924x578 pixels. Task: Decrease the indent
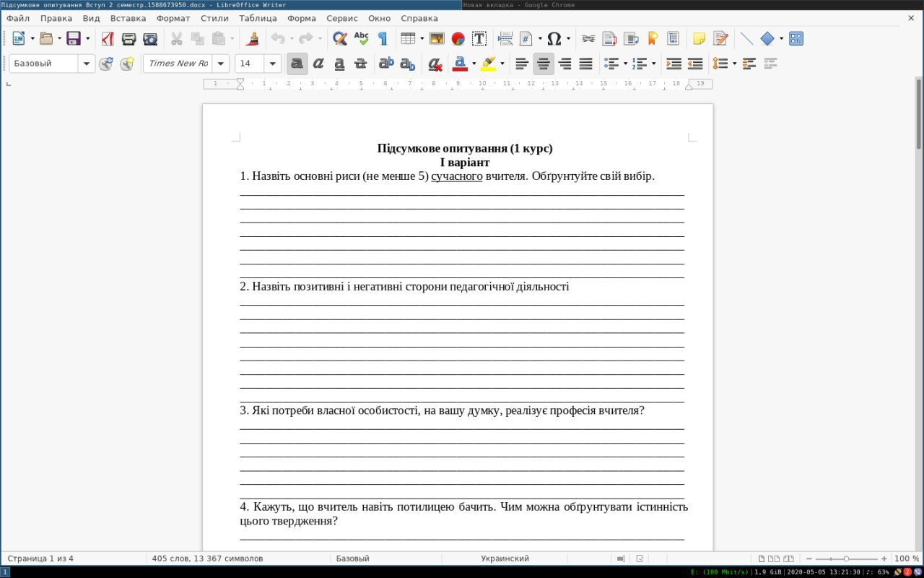pyautogui.click(x=695, y=64)
